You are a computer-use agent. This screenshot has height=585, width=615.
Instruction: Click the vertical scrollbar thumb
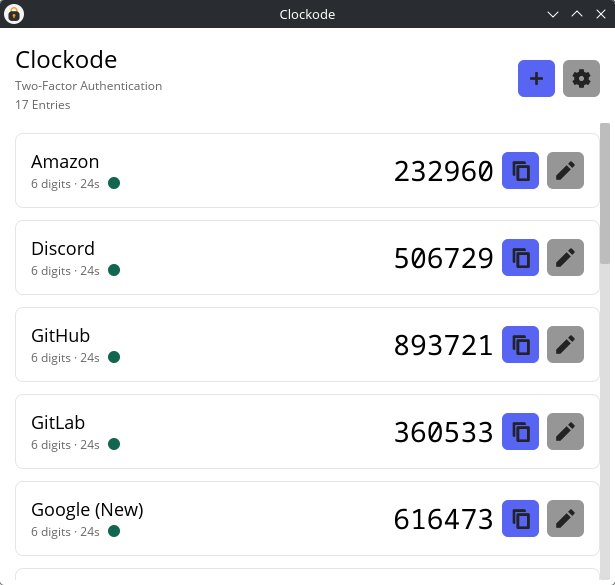605,193
